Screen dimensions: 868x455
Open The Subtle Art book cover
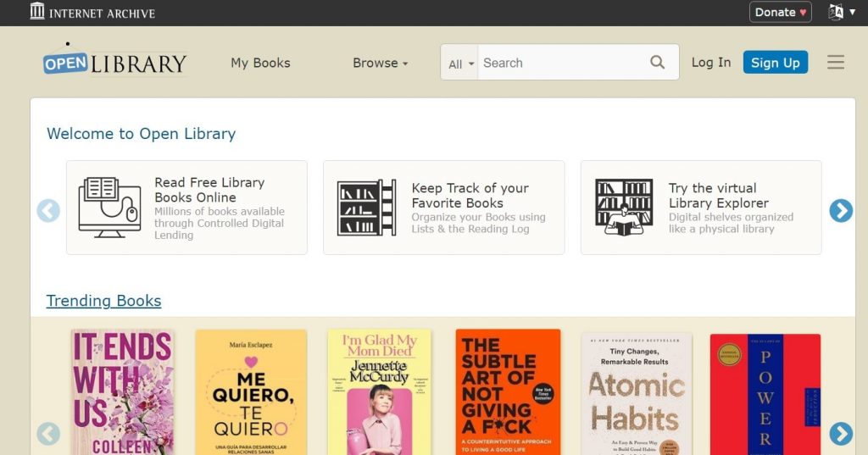click(x=508, y=392)
